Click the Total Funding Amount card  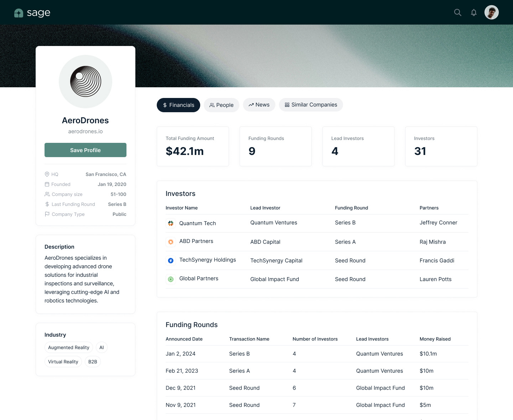pos(193,146)
